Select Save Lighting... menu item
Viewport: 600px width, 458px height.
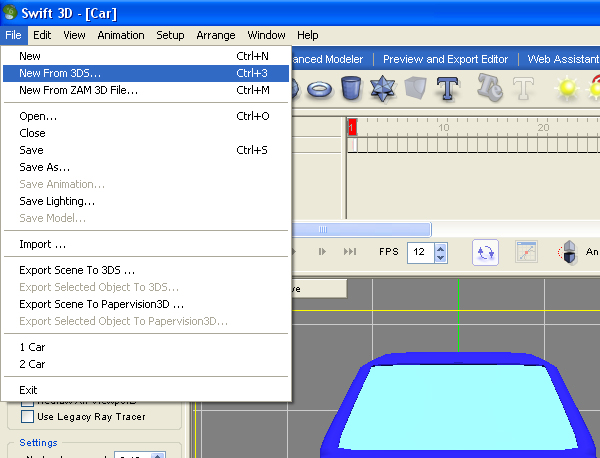[x=146, y=201]
